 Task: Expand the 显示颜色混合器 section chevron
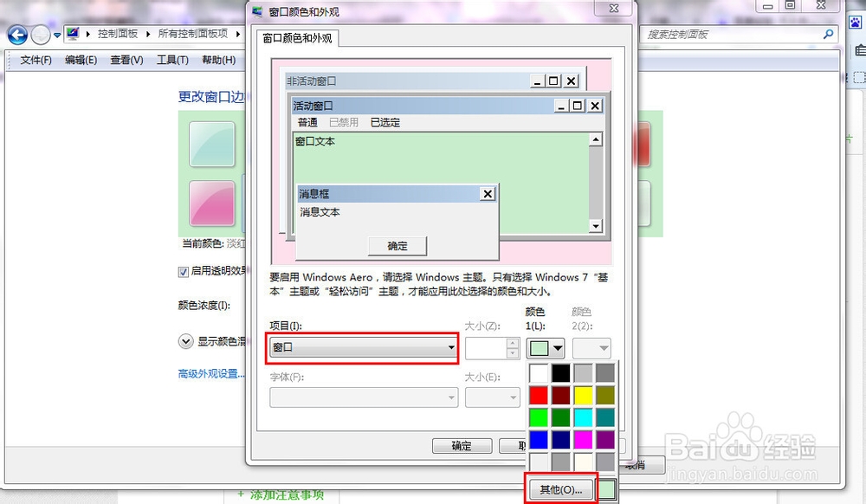pyautogui.click(x=185, y=341)
